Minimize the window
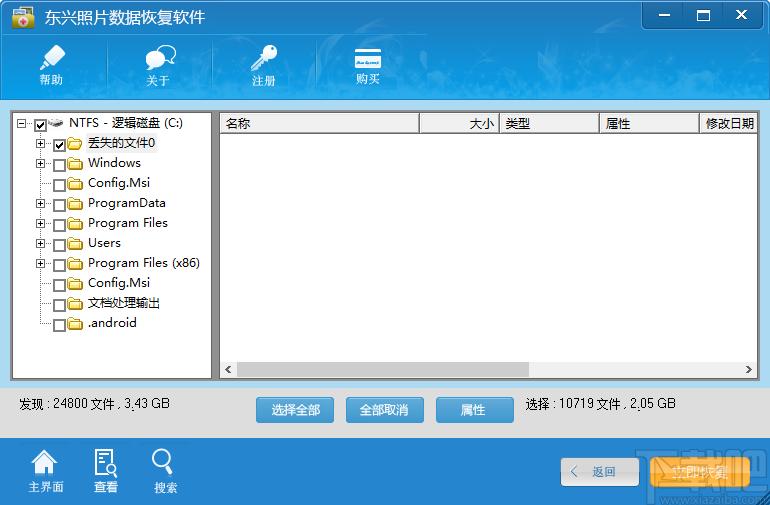770x505 pixels. coord(664,15)
